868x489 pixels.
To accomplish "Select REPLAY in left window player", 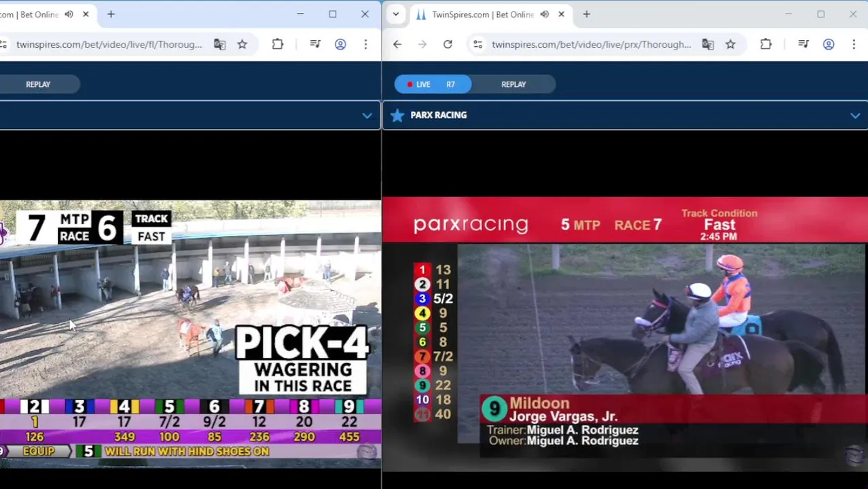I will click(38, 84).
